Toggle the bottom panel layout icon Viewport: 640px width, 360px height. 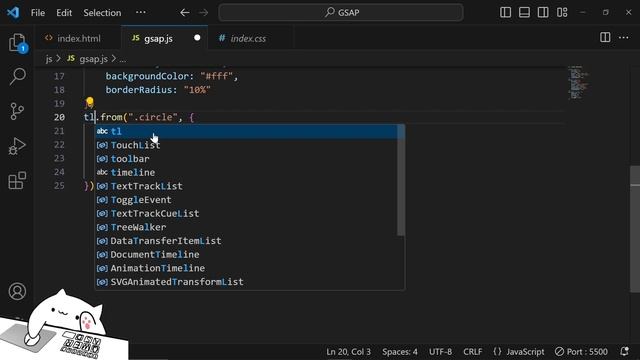524,13
